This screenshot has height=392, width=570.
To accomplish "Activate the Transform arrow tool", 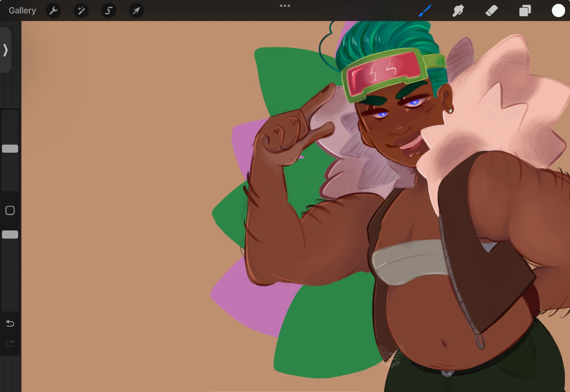I will pos(136,11).
